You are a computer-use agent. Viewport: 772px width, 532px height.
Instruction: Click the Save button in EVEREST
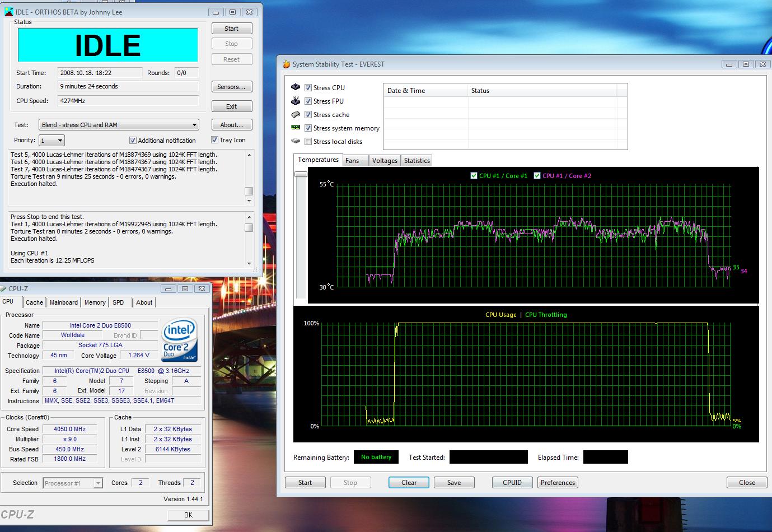tap(454, 483)
